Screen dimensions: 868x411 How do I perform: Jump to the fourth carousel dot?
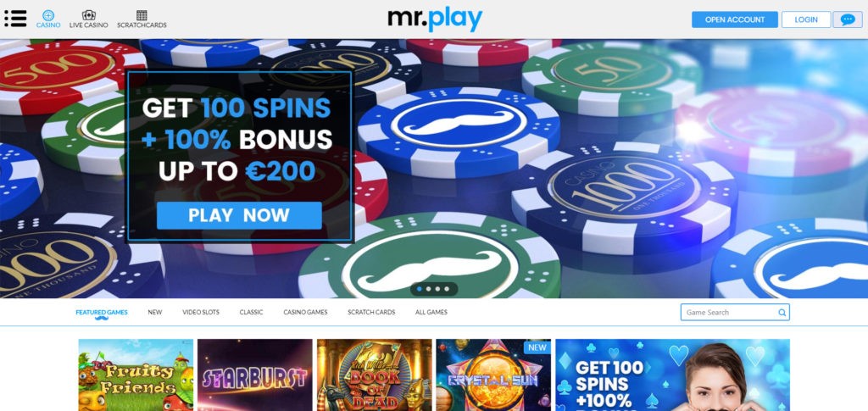point(448,289)
